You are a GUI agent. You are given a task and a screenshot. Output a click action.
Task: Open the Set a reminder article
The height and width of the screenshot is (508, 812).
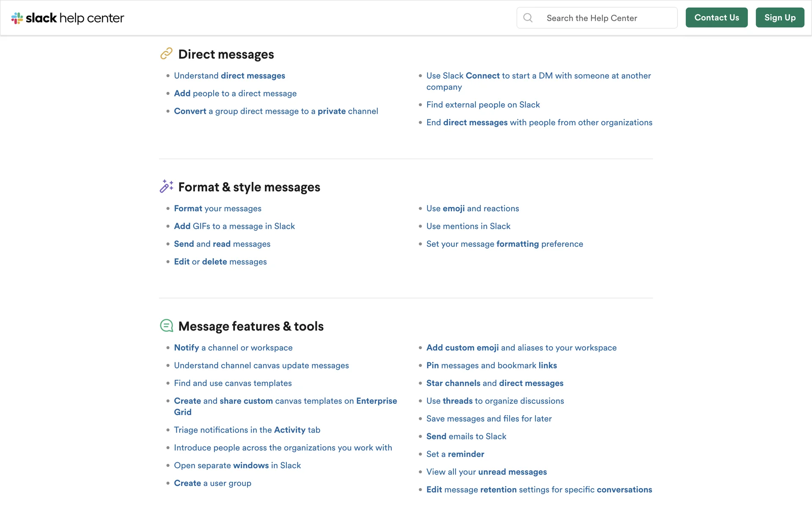tap(455, 454)
